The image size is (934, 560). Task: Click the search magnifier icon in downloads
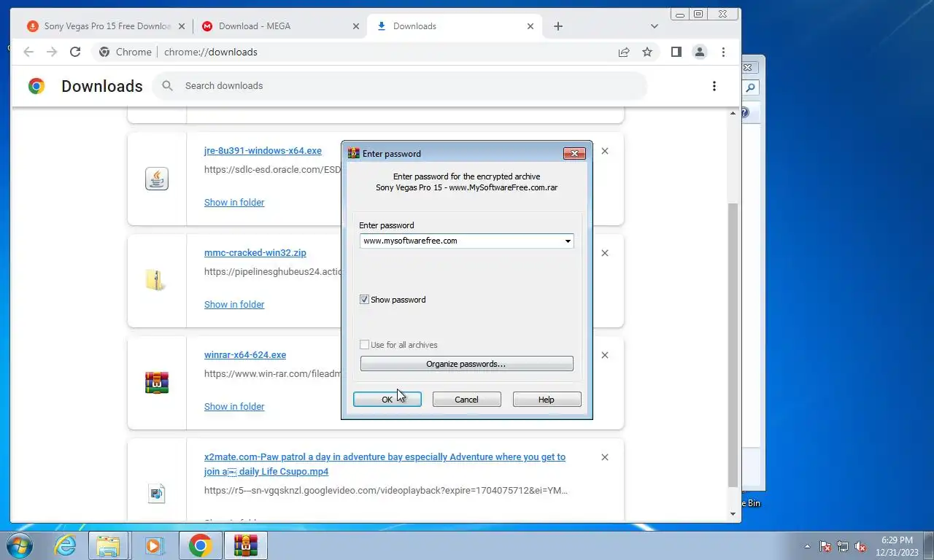[x=167, y=86]
